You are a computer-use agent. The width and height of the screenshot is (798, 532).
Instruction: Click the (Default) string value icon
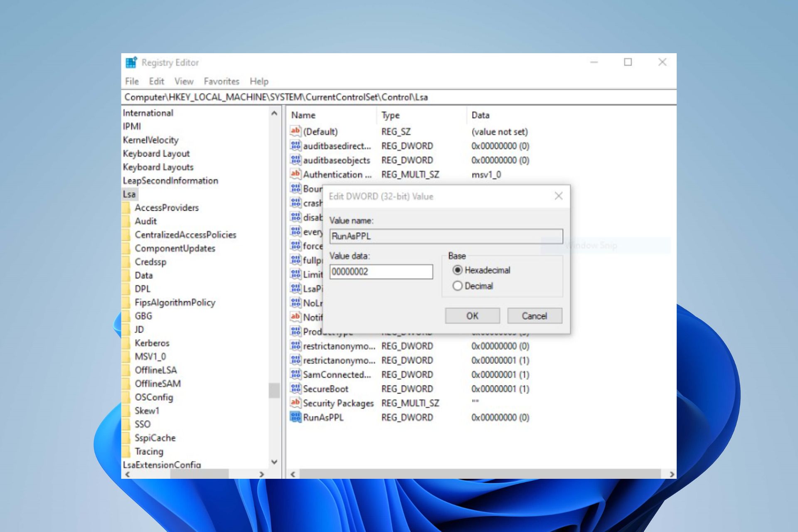point(296,131)
